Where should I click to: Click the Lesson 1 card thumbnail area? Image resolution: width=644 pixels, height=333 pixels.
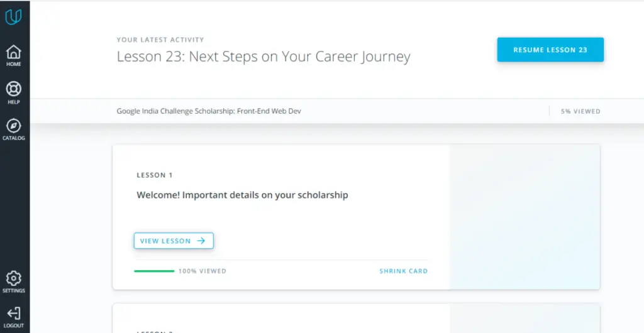[x=525, y=217]
